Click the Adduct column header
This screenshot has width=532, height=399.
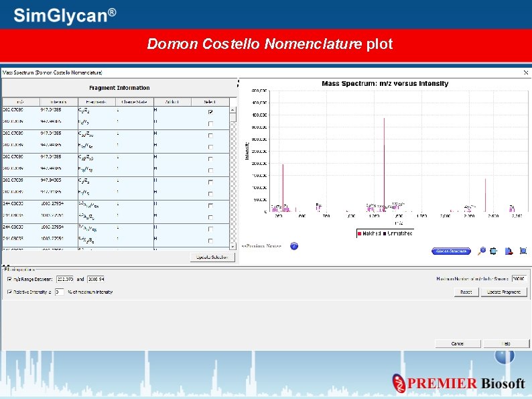pos(172,102)
